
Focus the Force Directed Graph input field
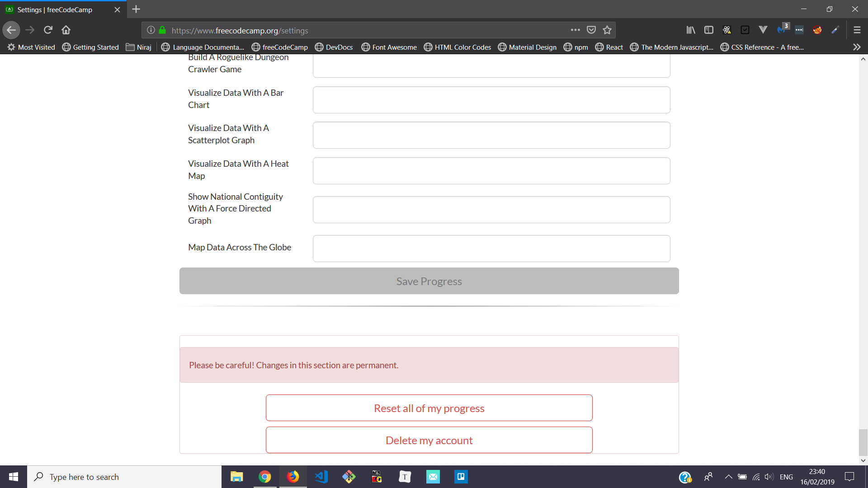tap(491, 210)
